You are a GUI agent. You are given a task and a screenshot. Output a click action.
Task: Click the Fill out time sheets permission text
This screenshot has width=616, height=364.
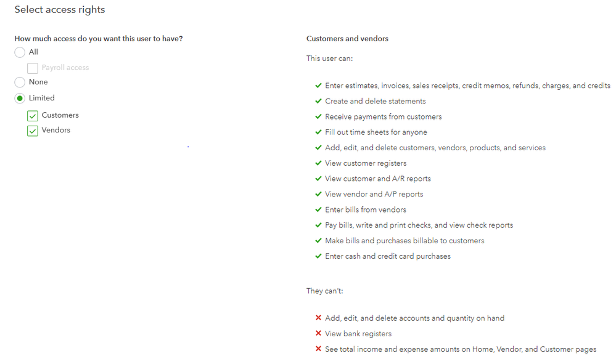click(x=376, y=132)
